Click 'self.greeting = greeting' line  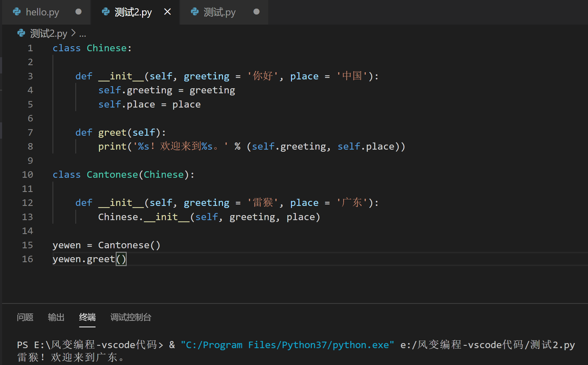(x=167, y=90)
